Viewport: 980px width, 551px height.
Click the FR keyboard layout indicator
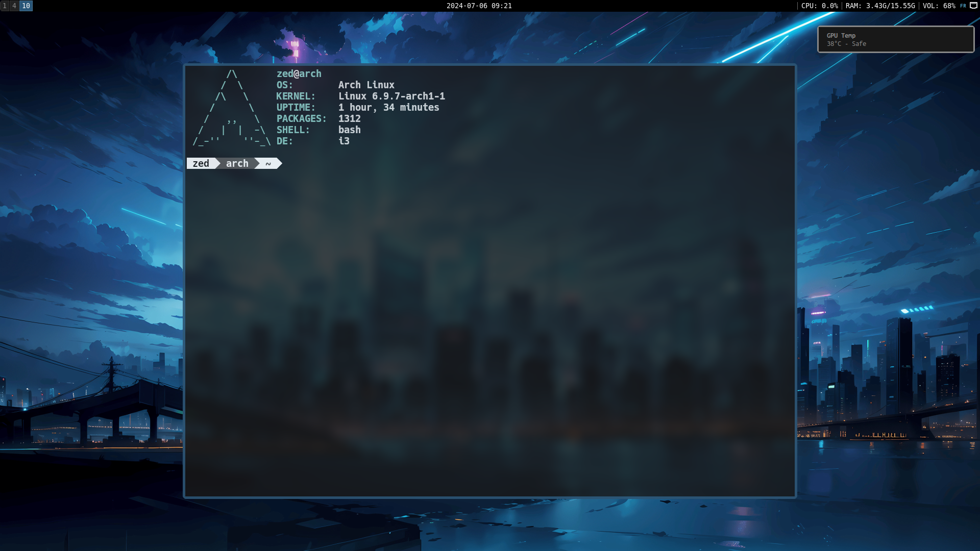click(x=963, y=6)
